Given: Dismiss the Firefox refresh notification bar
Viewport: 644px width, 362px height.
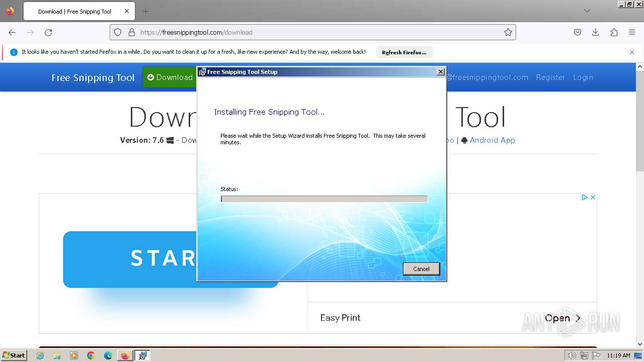Looking at the screenshot, I should 632,52.
